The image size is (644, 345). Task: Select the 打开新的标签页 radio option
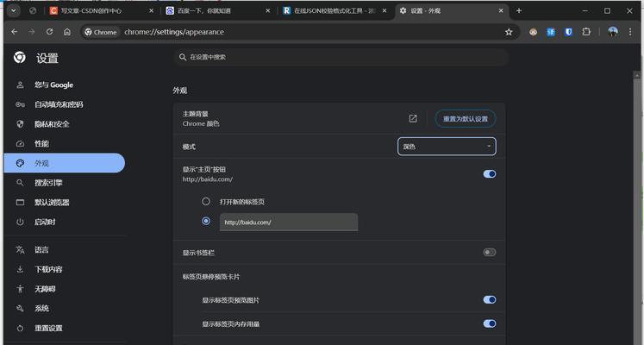[x=206, y=201]
